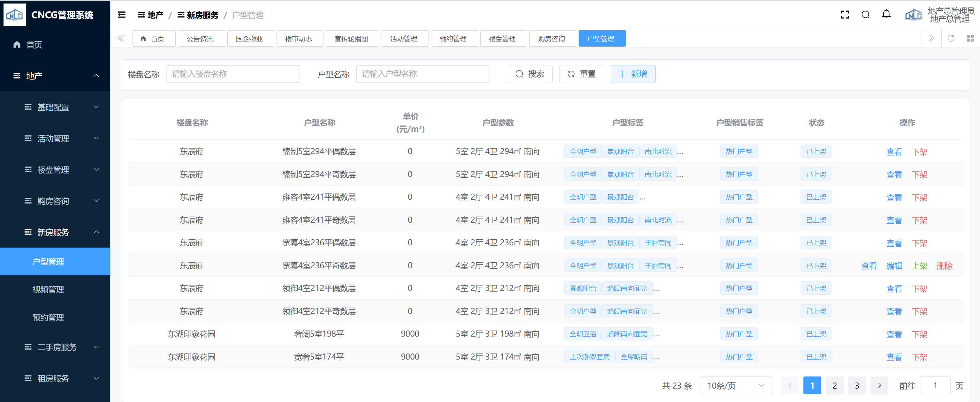Open the 10条/页 page size dropdown
980x402 pixels.
pyautogui.click(x=735, y=385)
